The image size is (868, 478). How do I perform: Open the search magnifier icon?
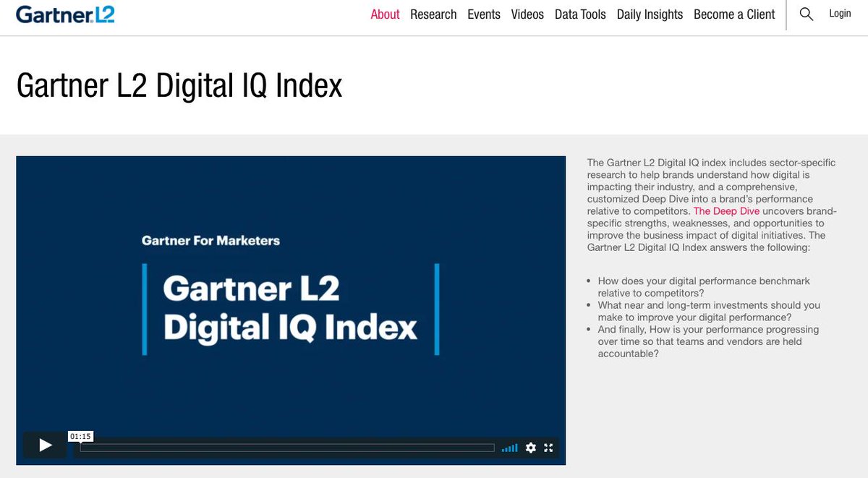tap(807, 14)
